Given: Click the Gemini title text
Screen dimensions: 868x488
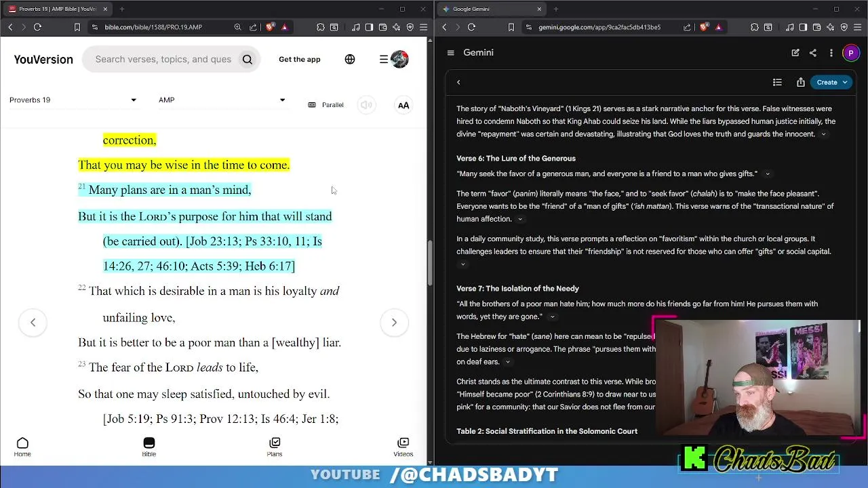Looking at the screenshot, I should (478, 53).
